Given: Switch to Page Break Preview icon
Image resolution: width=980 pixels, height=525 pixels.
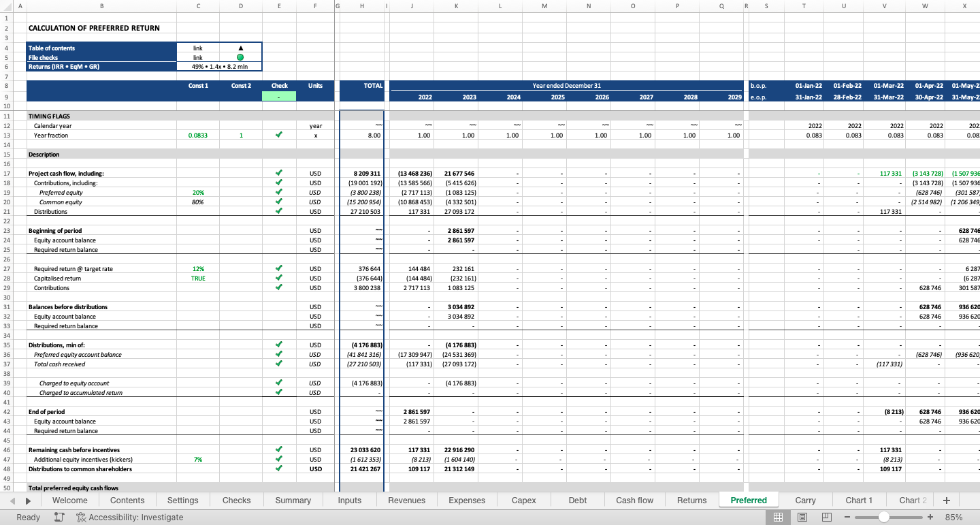Looking at the screenshot, I should 827,518.
